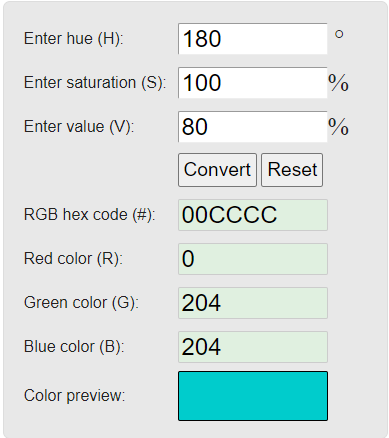
Task: Click the 'Enter hue (H):' label
Action: point(74,39)
